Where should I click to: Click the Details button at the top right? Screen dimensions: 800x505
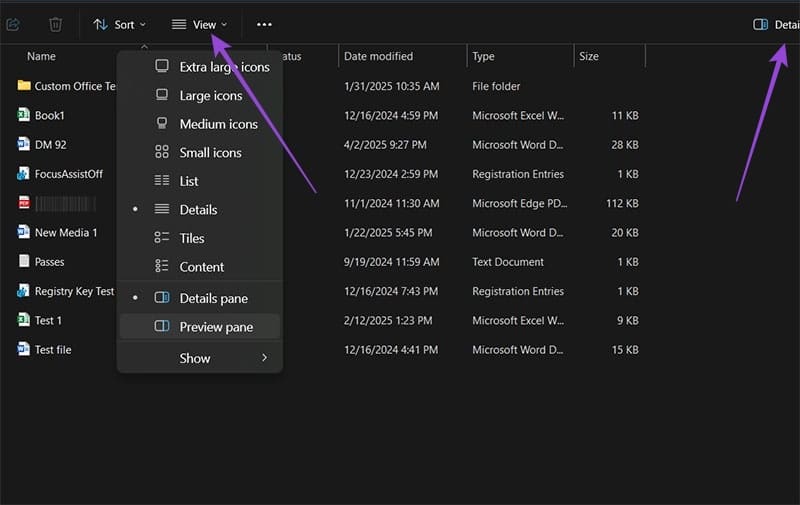[x=776, y=24]
